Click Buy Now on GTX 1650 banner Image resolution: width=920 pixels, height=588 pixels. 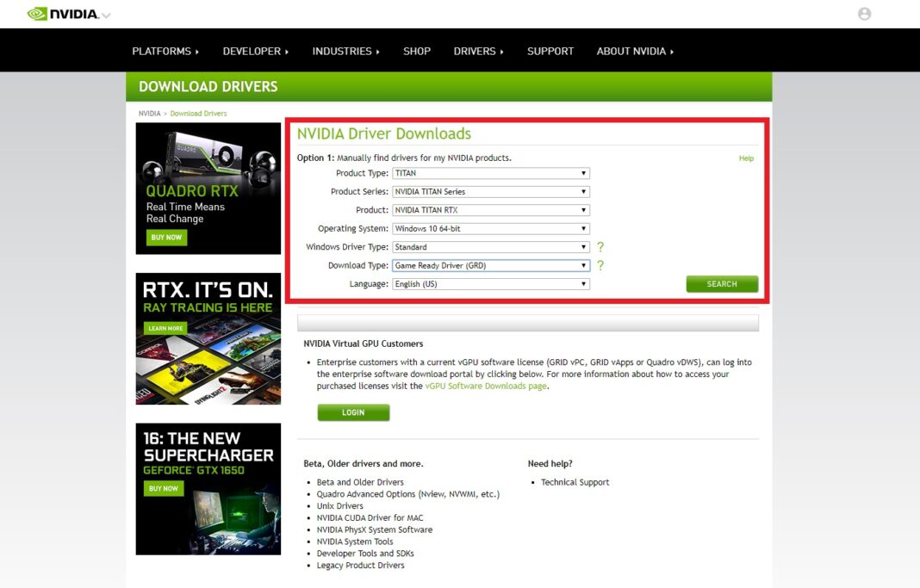(x=164, y=488)
